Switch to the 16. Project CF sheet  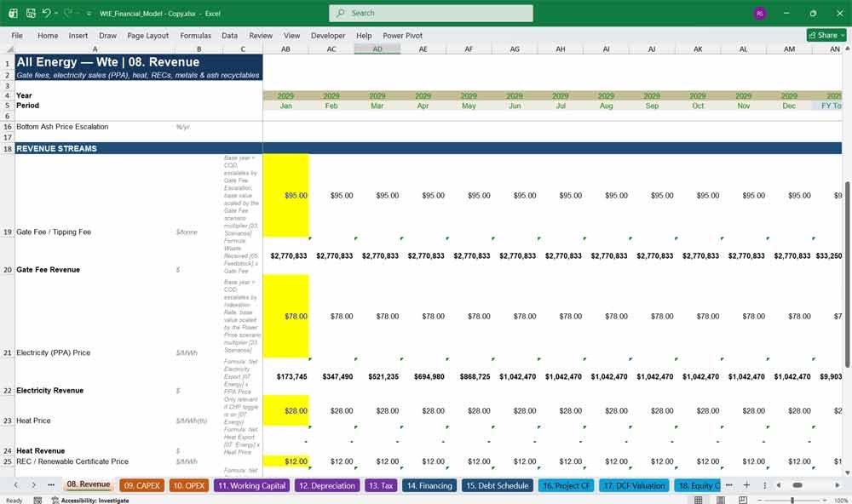click(567, 485)
